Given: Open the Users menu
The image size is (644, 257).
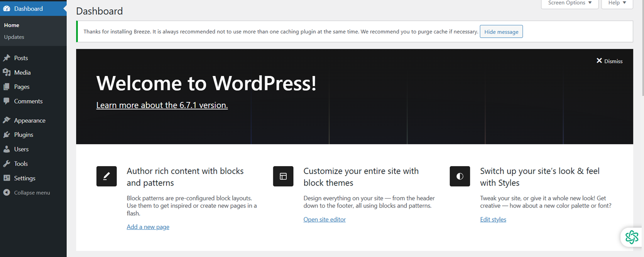Looking at the screenshot, I should click(22, 149).
